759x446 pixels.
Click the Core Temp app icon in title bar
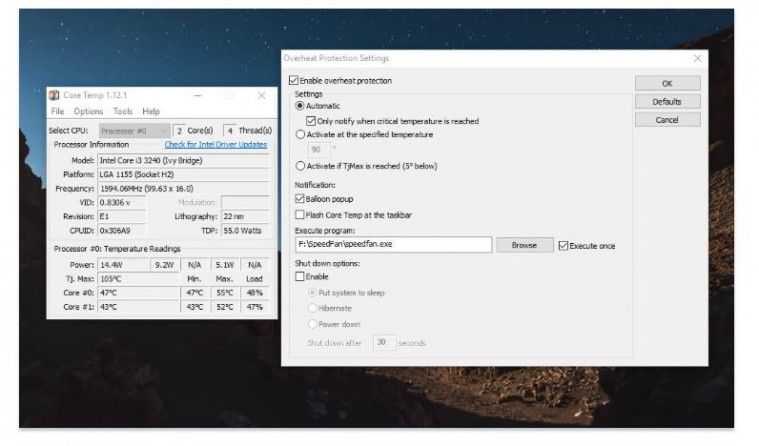tap(54, 95)
